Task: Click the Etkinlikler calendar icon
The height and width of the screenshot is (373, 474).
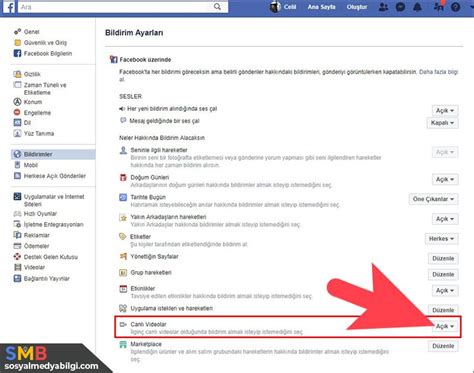Action: pyautogui.click(x=123, y=289)
